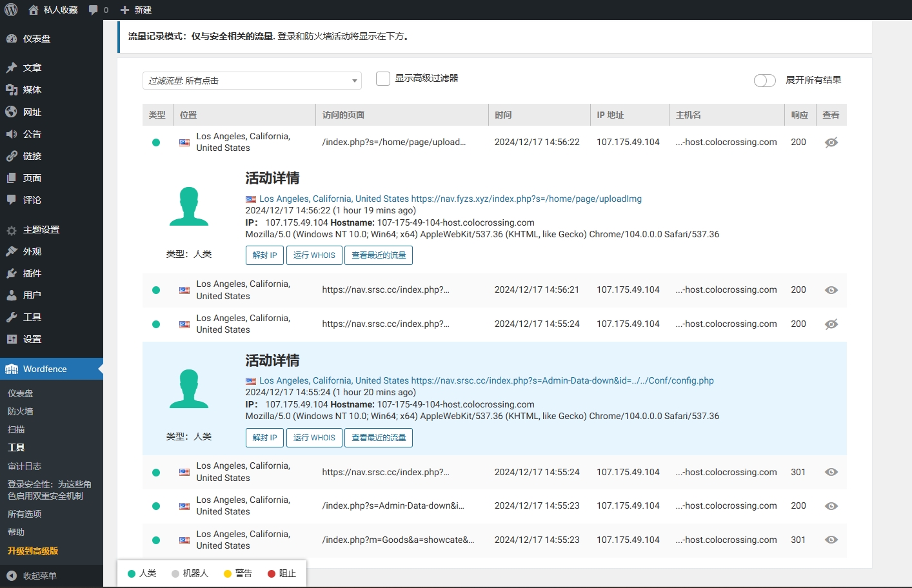Click 运行 WHOIS button in first details
Image resolution: width=912 pixels, height=588 pixels.
pyautogui.click(x=314, y=255)
